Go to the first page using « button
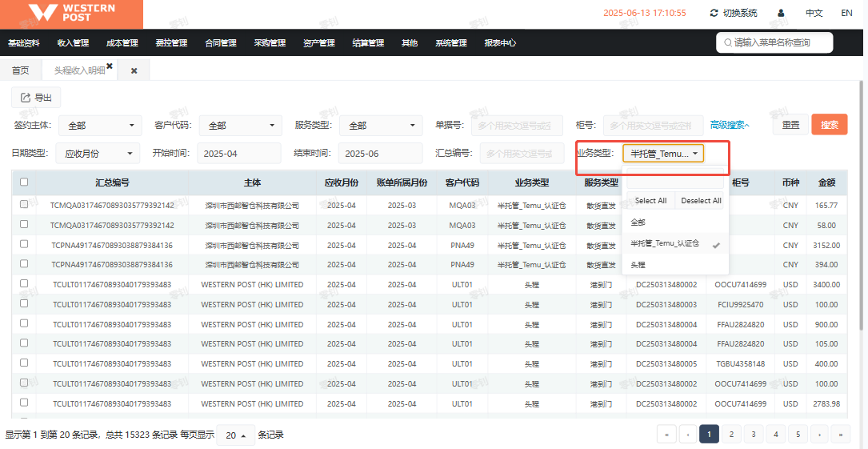Viewport: 868px width, 449px height. [x=666, y=435]
